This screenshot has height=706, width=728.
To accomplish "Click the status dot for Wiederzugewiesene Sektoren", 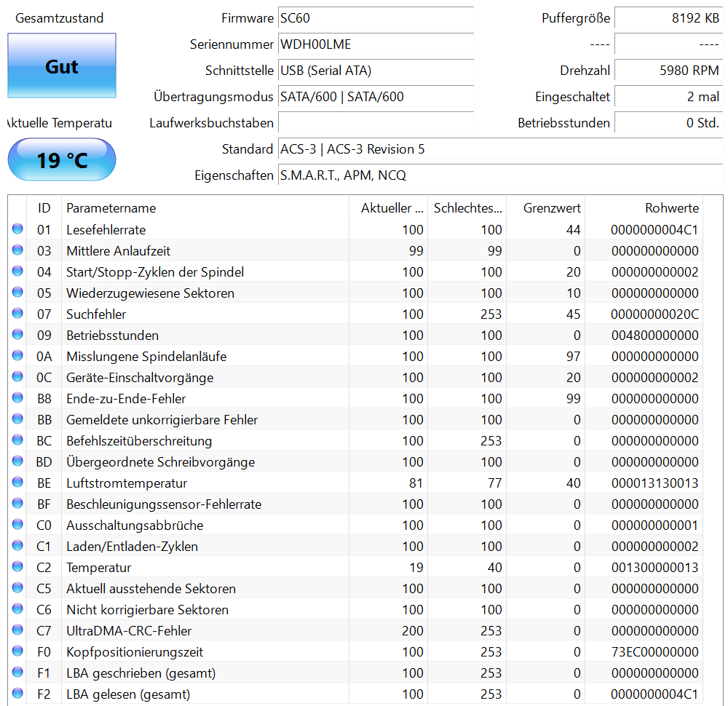I will pyautogui.click(x=17, y=292).
